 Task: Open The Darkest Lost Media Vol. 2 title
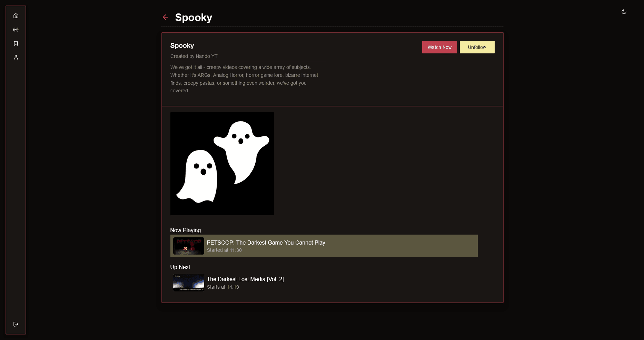point(245,279)
